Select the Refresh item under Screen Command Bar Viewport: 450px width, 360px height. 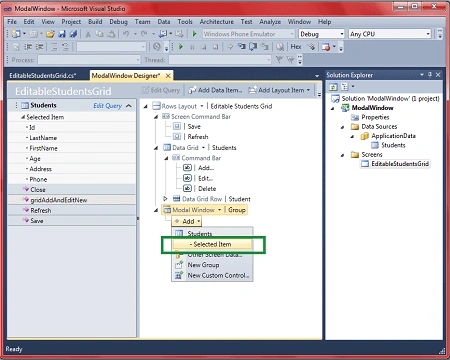198,137
